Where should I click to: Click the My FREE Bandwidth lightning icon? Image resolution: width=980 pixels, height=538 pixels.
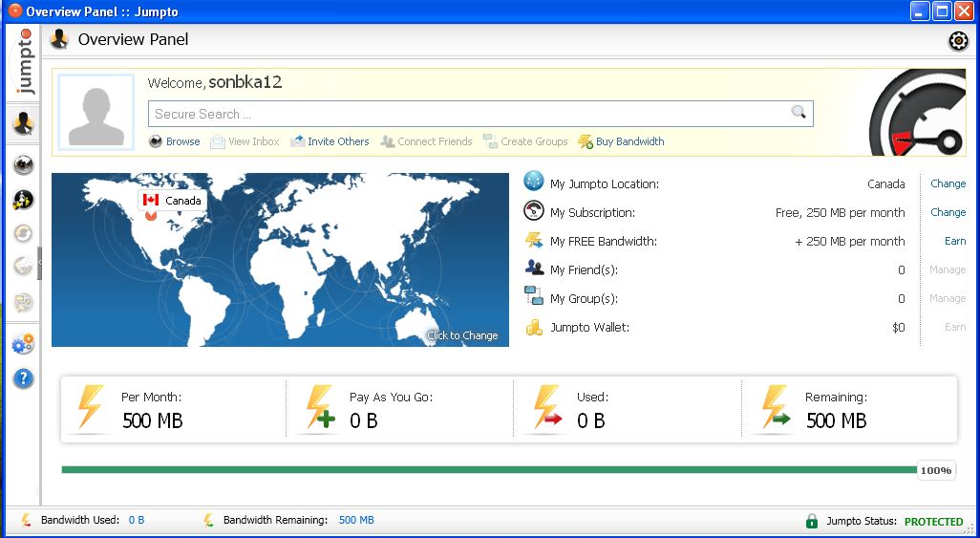click(534, 240)
